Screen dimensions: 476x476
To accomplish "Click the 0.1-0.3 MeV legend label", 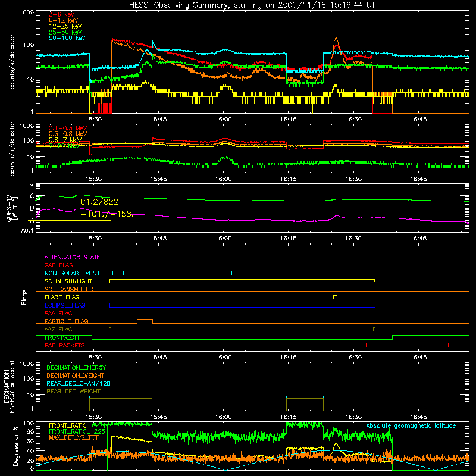I will (x=68, y=128).
